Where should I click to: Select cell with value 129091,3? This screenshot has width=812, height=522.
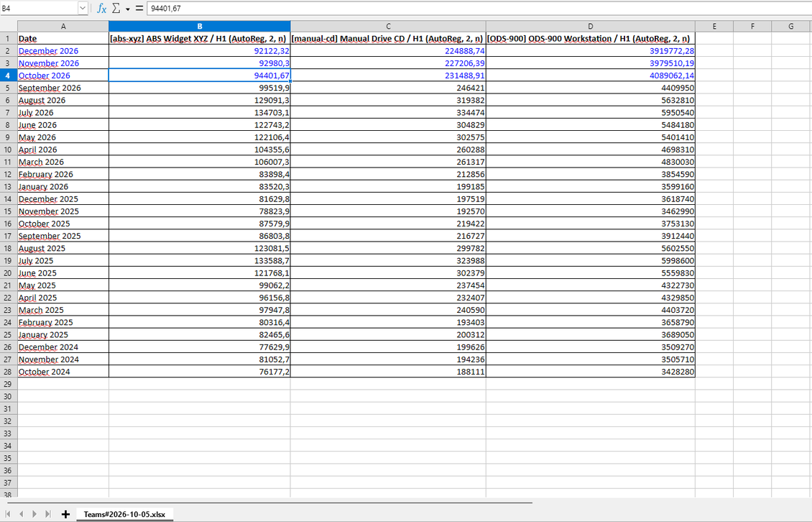[199, 100]
